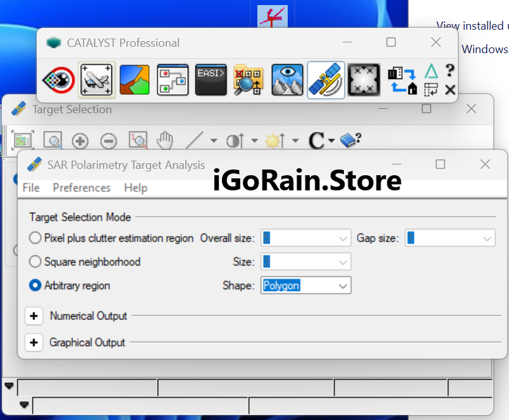Viewport: 509px width, 420px height.
Task: Click zoom 1:1 resolution icon
Action: click(x=138, y=140)
